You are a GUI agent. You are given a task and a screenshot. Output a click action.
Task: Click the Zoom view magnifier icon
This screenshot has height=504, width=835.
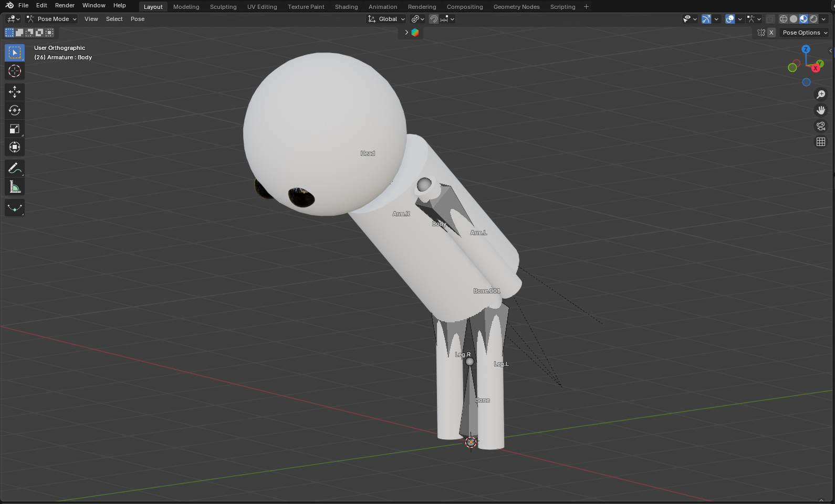[821, 94]
